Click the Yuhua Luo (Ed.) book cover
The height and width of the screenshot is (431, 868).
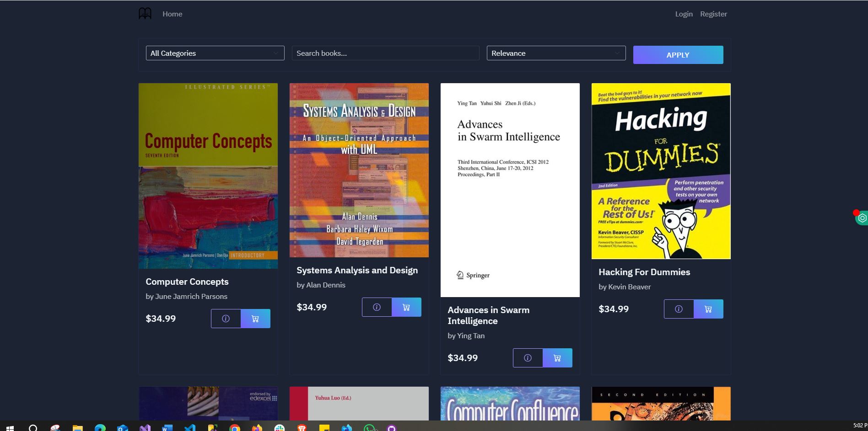click(359, 404)
